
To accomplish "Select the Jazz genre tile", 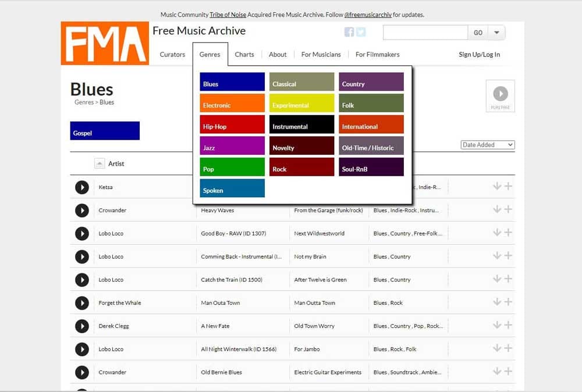I will click(232, 148).
